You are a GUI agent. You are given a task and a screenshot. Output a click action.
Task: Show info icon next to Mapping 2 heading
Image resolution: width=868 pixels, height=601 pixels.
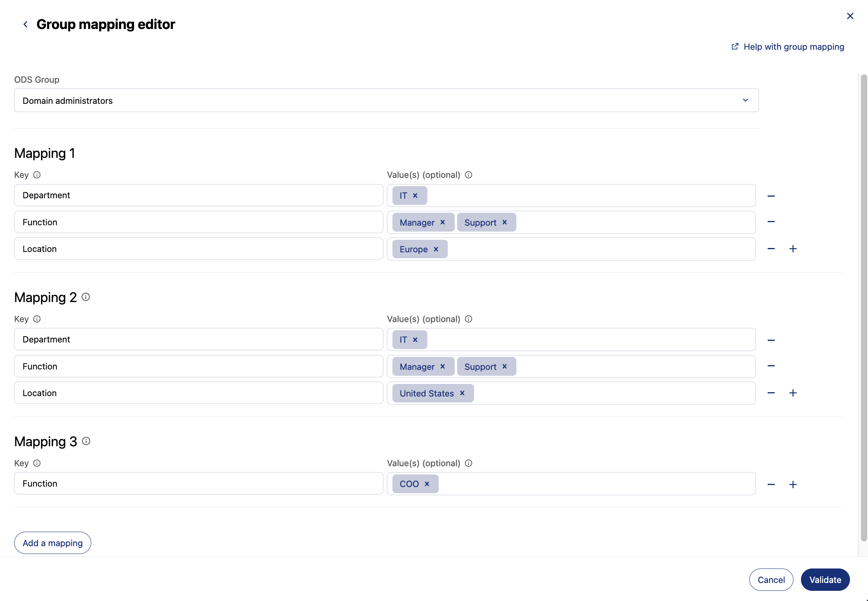click(x=86, y=297)
